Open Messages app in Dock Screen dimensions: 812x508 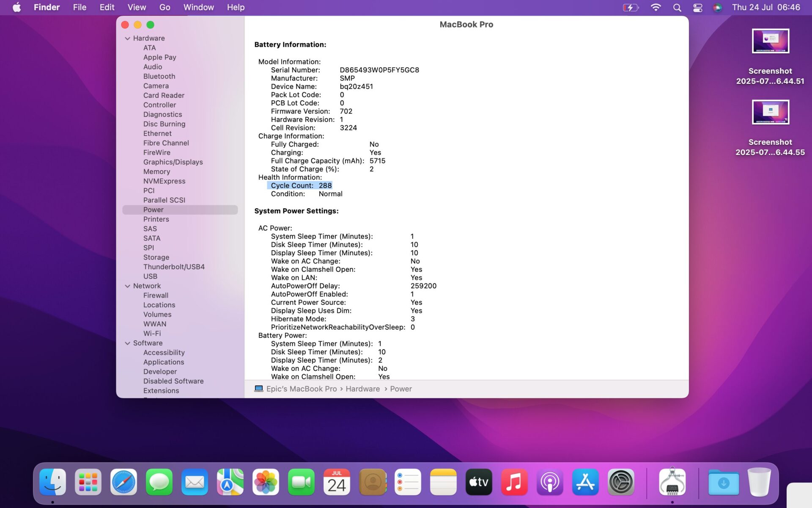[x=159, y=482]
